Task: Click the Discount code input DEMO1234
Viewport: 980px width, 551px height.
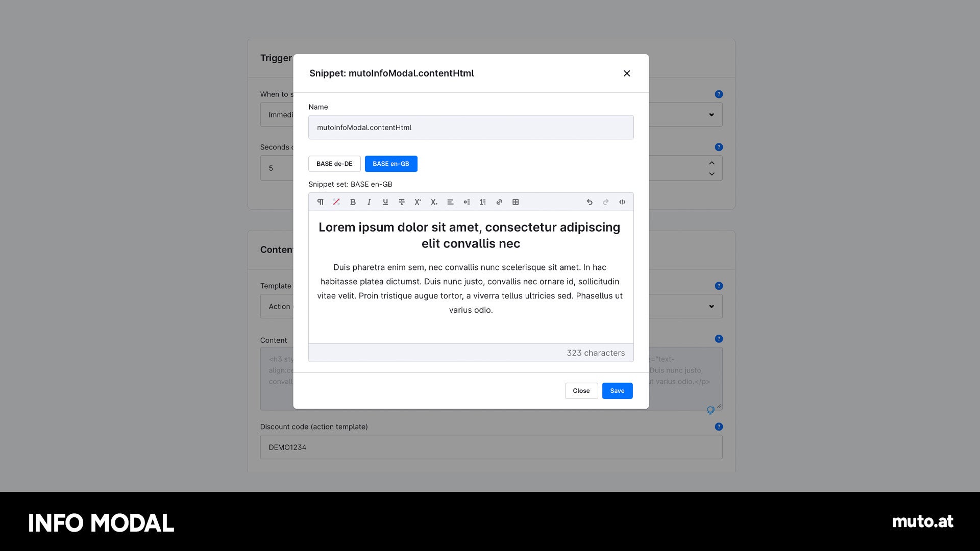Action: click(491, 447)
